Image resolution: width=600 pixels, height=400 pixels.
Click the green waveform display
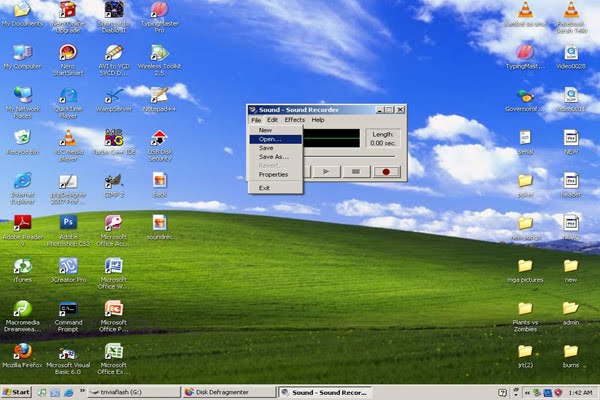click(x=331, y=138)
